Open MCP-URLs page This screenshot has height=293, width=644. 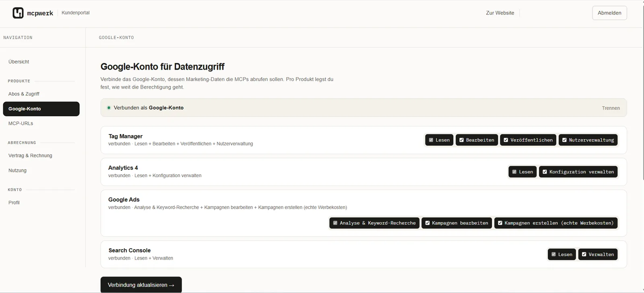[21, 124]
